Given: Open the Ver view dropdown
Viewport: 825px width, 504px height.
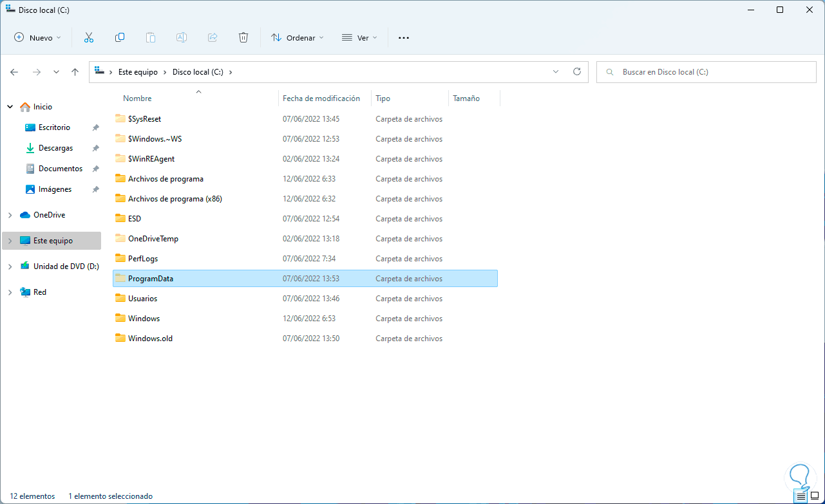Looking at the screenshot, I should (359, 37).
